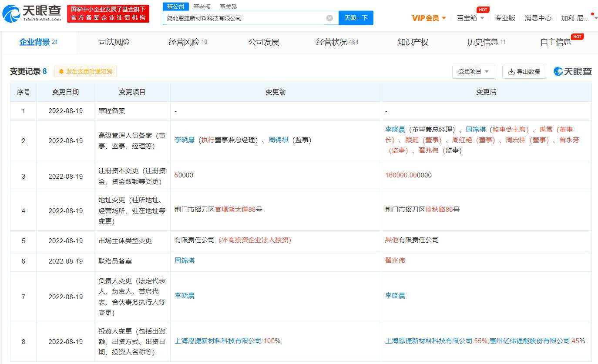Click the HOT badge above 百宝箱
This screenshot has width=598, height=364.
[483, 10]
